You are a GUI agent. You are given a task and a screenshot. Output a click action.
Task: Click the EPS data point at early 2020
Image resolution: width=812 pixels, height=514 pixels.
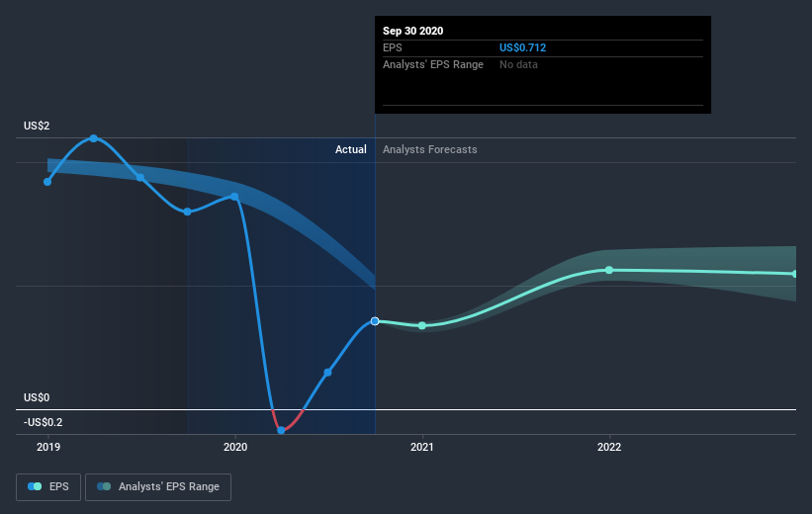[x=234, y=197]
